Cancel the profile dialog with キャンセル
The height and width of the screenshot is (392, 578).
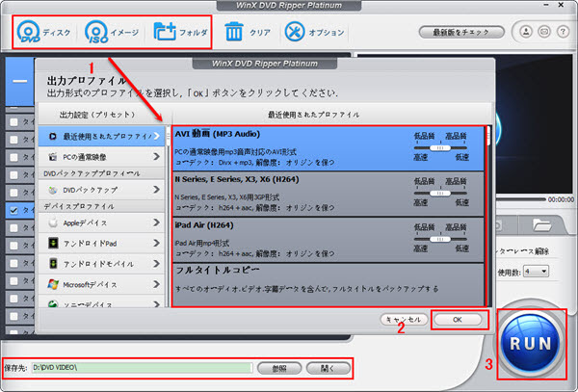404,320
